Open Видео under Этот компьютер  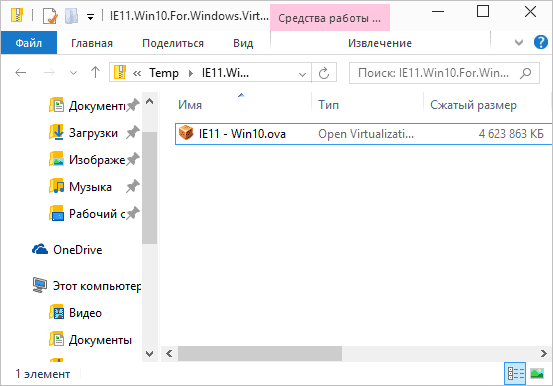click(x=85, y=313)
